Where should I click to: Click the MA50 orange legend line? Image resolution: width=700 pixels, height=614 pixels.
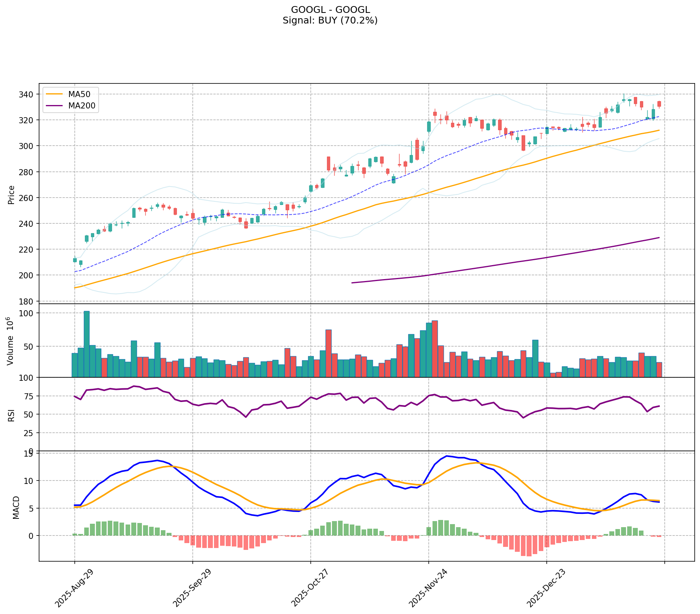click(x=55, y=94)
